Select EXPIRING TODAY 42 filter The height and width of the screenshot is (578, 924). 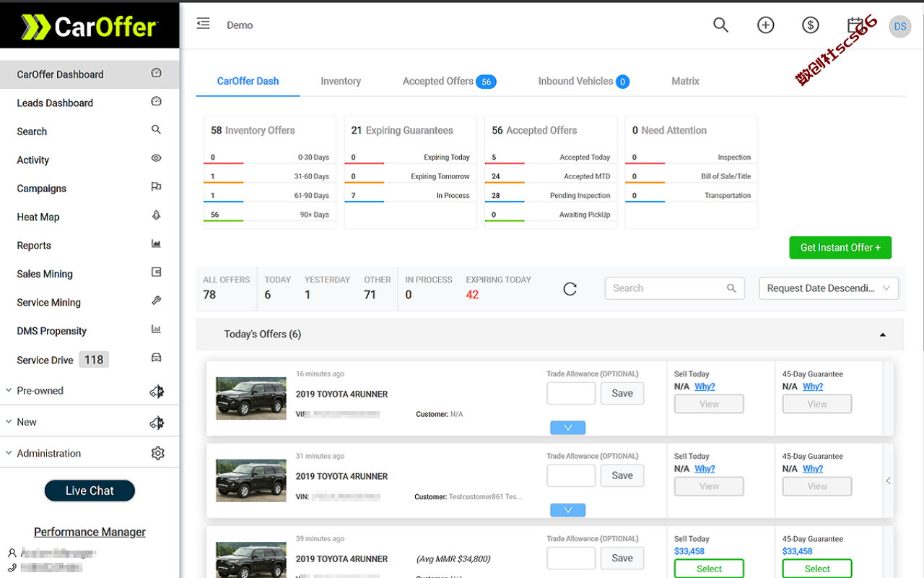pyautogui.click(x=498, y=288)
